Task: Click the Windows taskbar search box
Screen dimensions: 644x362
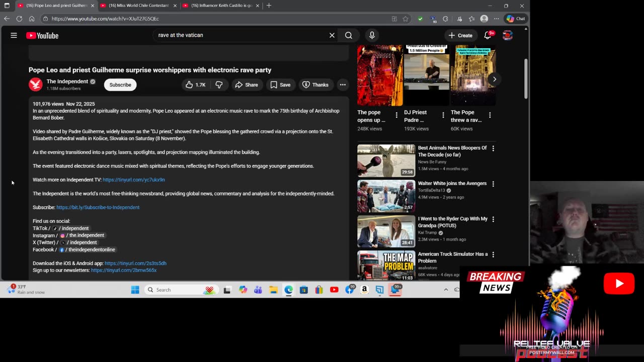Action: tap(181, 290)
